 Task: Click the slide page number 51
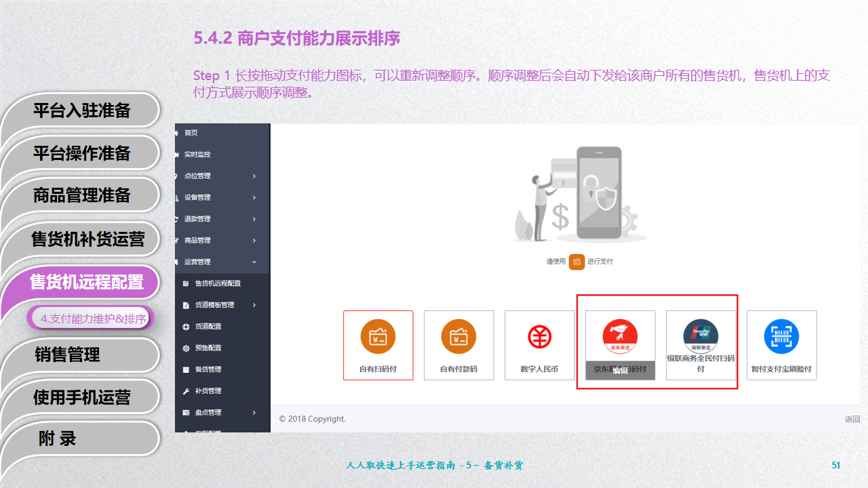tap(836, 466)
